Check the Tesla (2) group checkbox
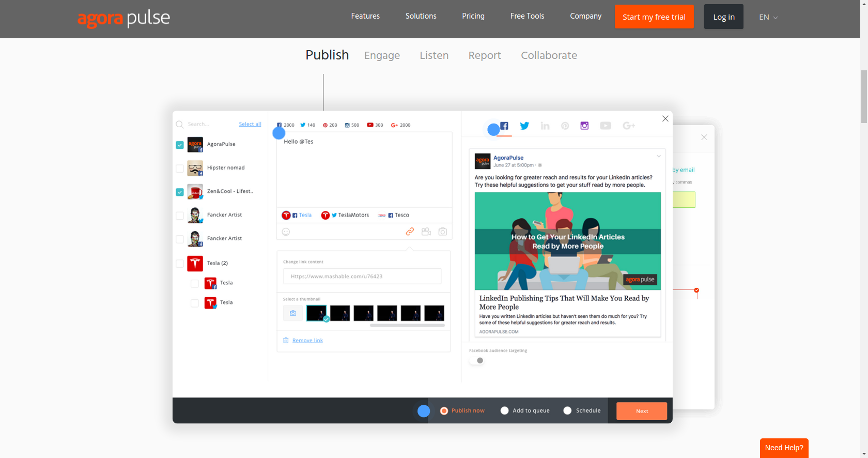Viewport: 868px width, 458px height. pyautogui.click(x=180, y=264)
